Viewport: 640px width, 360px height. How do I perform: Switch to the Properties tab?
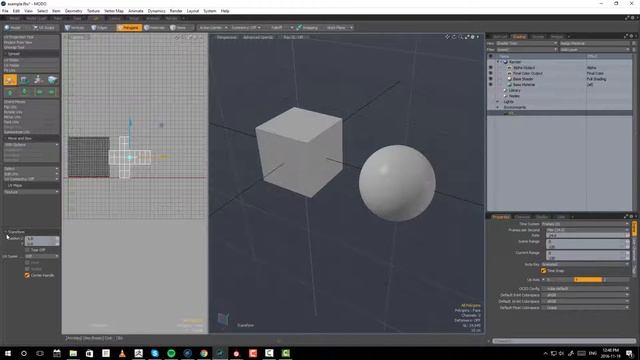tap(500, 217)
